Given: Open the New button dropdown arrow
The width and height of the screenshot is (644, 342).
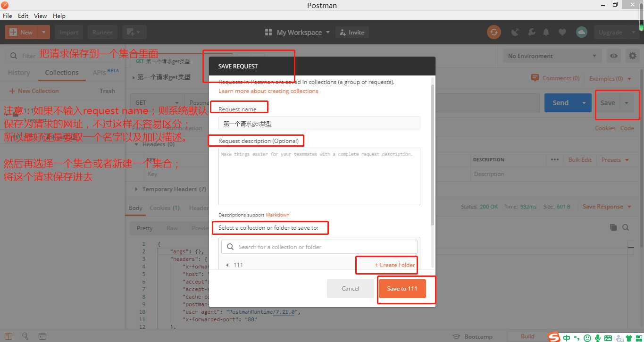Looking at the screenshot, I should (44, 32).
